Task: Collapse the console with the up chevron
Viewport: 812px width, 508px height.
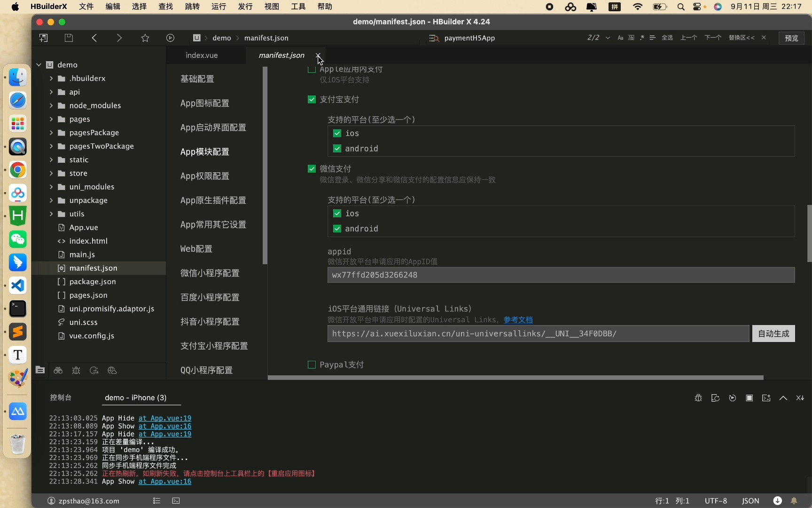Action: pyautogui.click(x=783, y=398)
